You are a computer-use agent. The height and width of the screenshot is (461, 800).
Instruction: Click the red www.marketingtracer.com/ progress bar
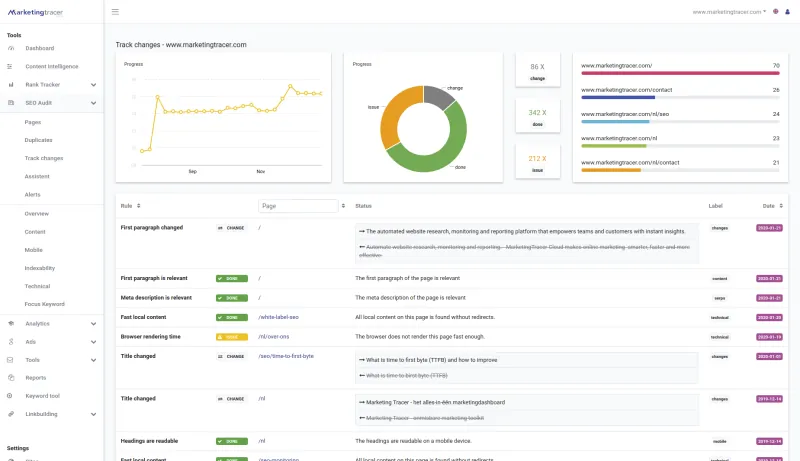click(x=680, y=73)
